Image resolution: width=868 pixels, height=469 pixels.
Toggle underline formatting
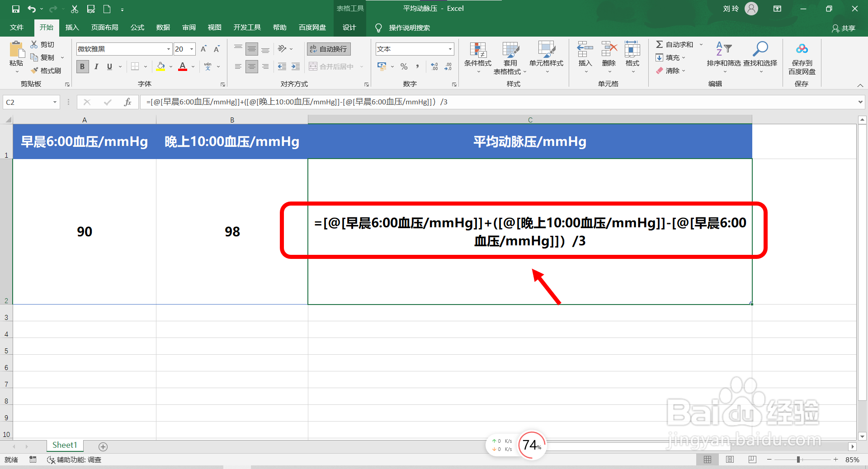109,66
